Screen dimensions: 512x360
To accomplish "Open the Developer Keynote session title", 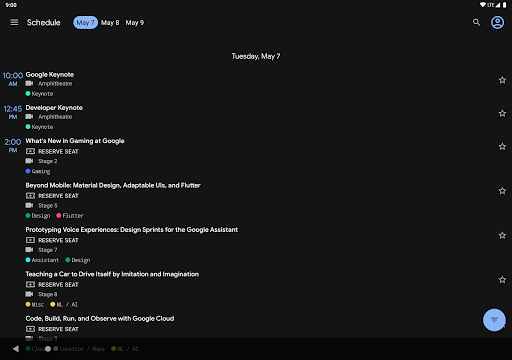I will click(x=54, y=108).
